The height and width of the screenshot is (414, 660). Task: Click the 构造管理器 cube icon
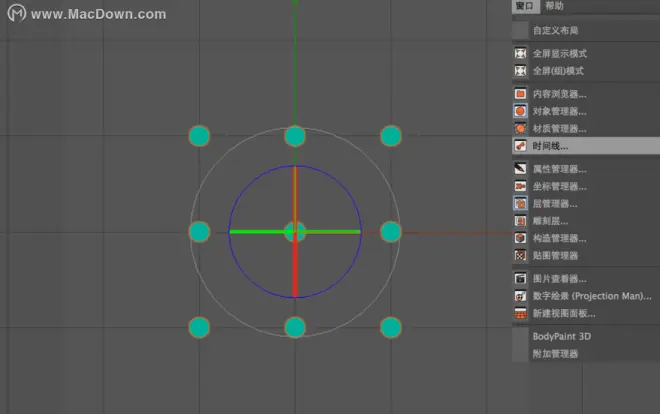[x=521, y=238]
